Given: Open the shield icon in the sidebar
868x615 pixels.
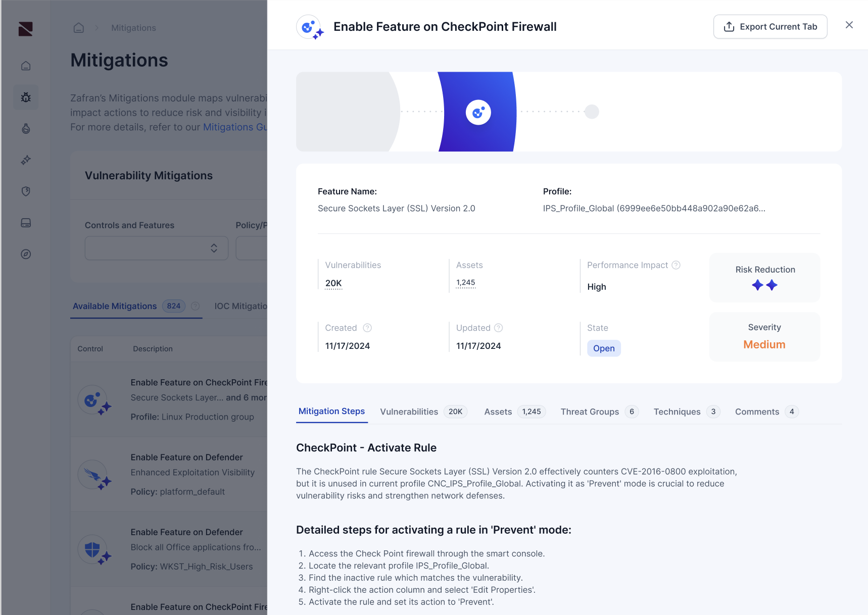Looking at the screenshot, I should point(25,191).
